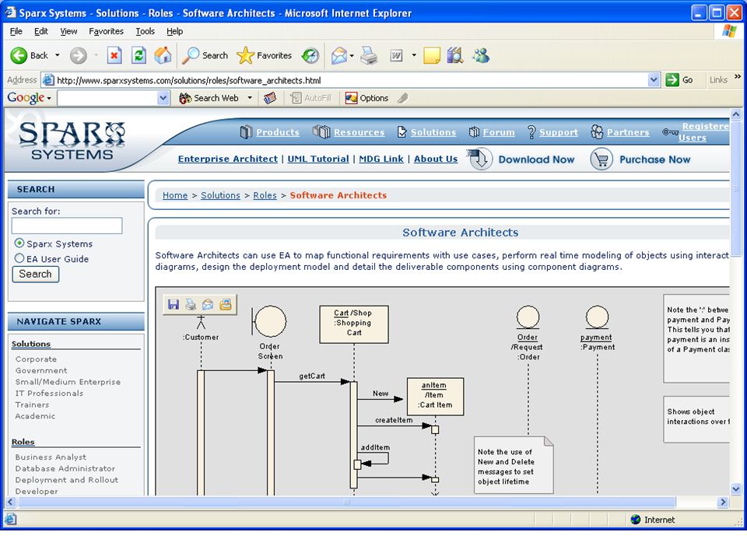Click the Sparx Systems logo
Screen dimensions: 747x560
tap(72, 141)
